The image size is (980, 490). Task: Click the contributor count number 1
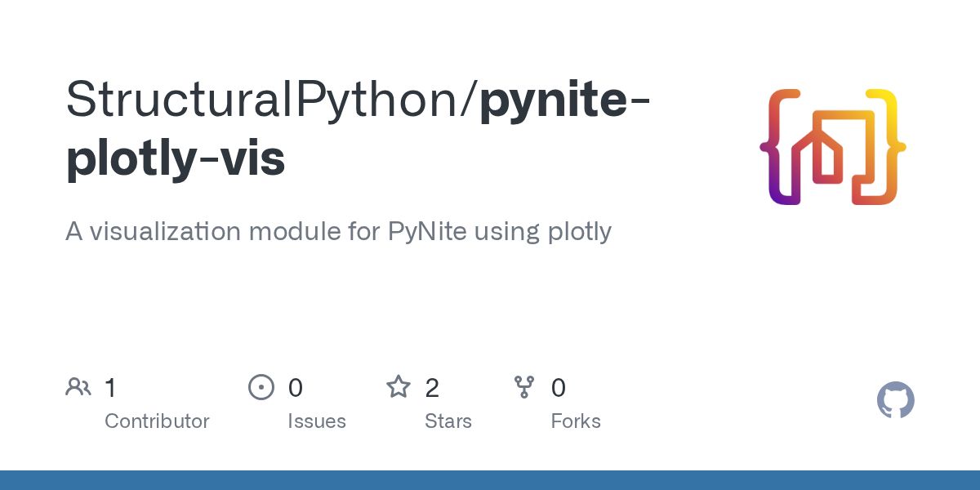point(110,388)
